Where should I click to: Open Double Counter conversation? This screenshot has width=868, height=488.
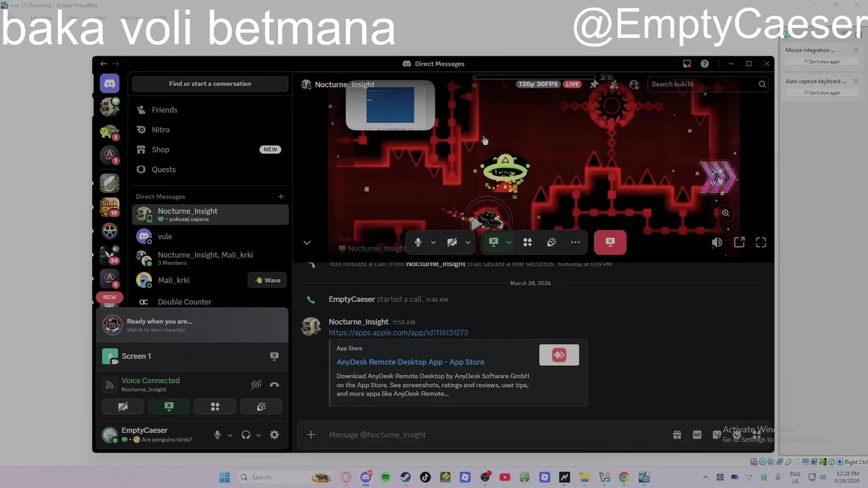point(210,302)
